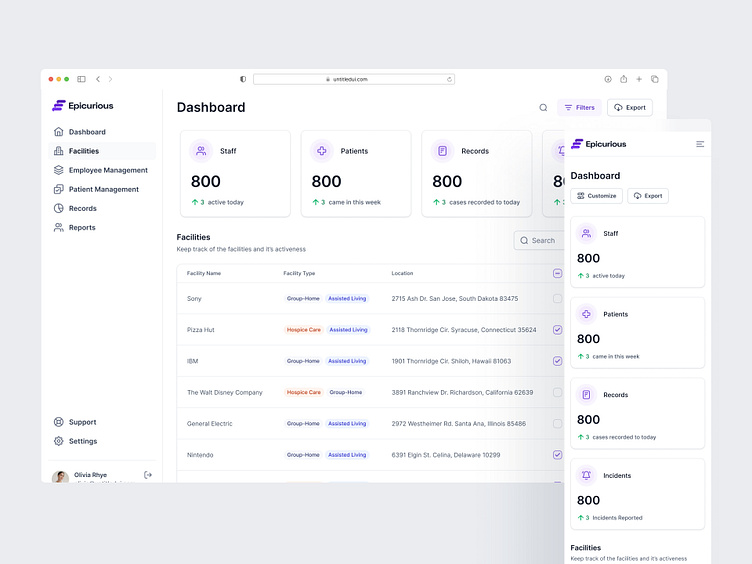752x564 pixels.
Task: Click the browser share icon
Action: (x=623, y=79)
